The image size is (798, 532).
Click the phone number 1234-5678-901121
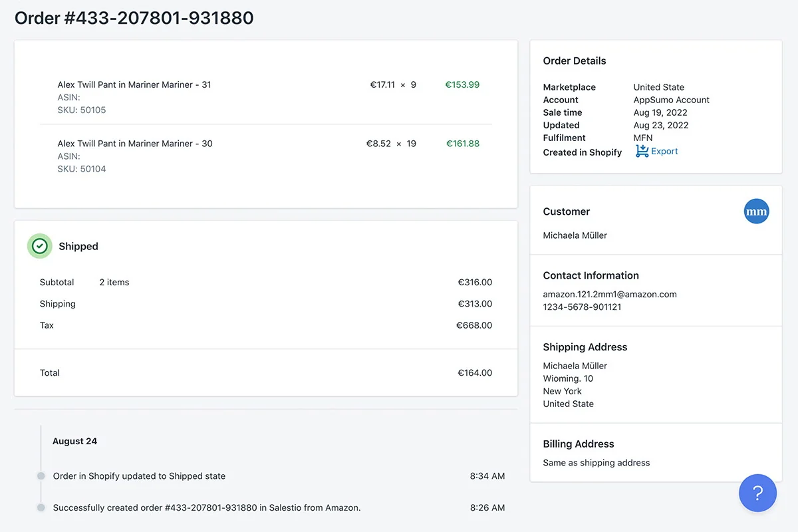coord(582,307)
